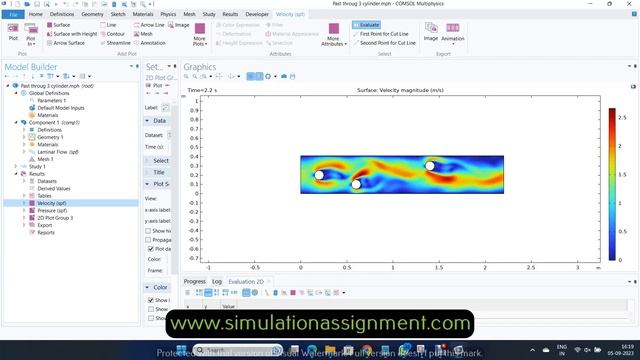The width and height of the screenshot is (640, 360).
Task: Click the Dataset dropdown in Settings
Action: pos(169,135)
